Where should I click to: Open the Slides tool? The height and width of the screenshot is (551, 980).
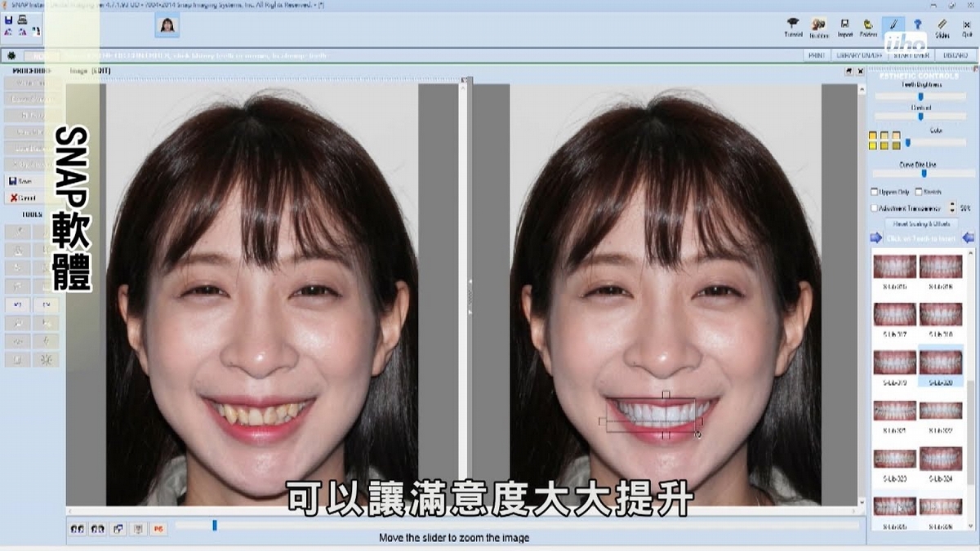[x=942, y=27]
